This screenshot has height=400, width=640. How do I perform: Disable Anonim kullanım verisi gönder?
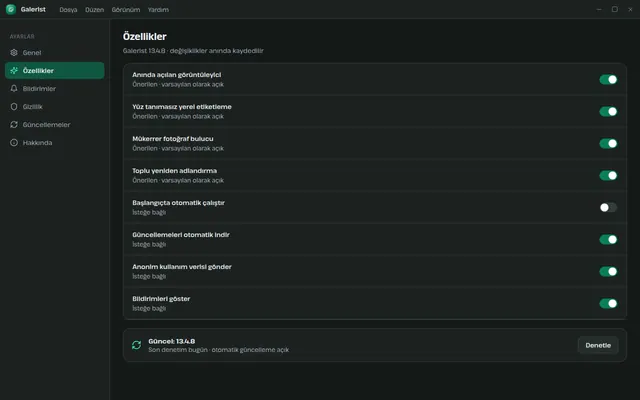608,271
